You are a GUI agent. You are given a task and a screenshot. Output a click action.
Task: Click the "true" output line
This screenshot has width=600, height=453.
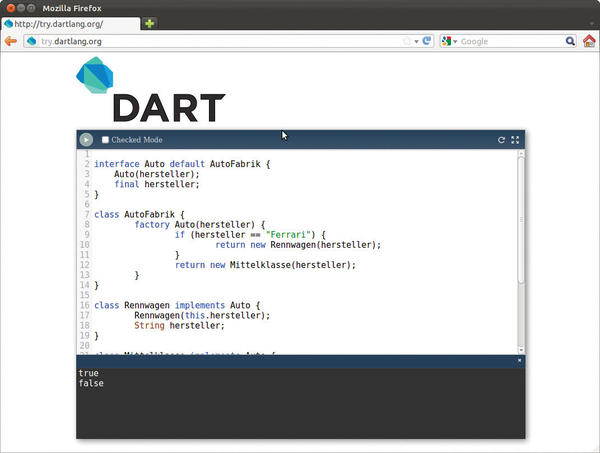(x=88, y=373)
